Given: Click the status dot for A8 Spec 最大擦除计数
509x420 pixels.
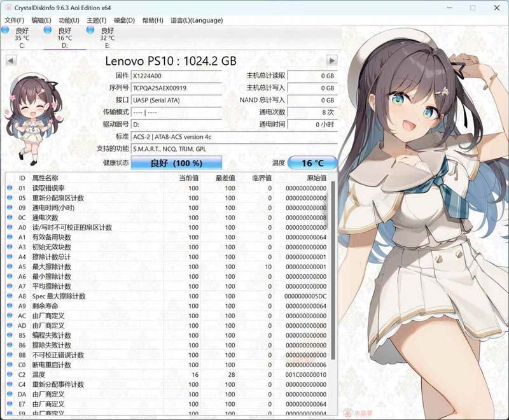Looking at the screenshot, I should coord(10,296).
